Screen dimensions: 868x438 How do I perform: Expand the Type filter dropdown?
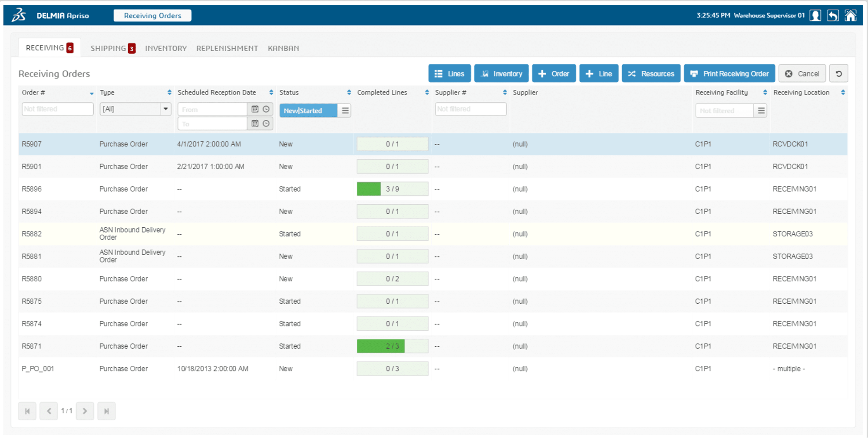coord(165,109)
